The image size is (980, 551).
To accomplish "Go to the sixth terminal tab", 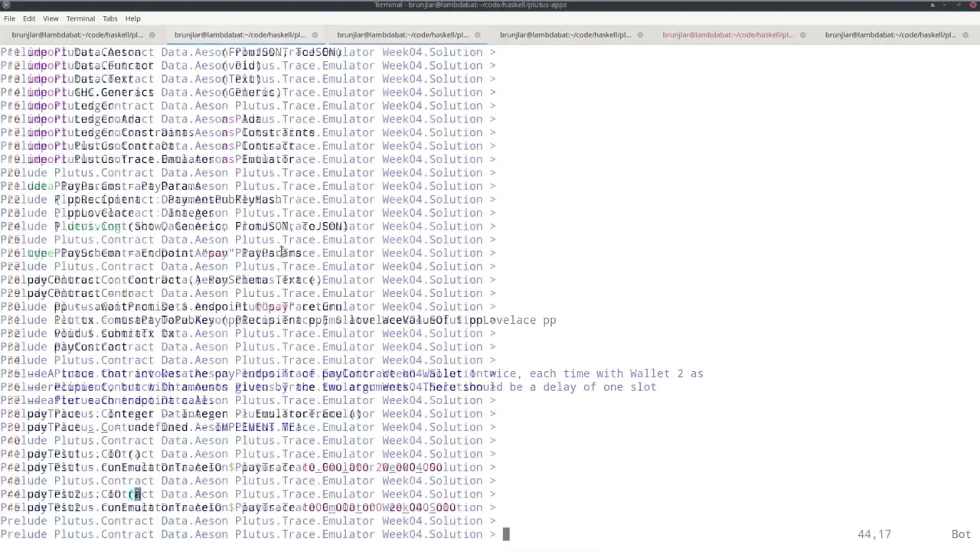I will 890,34.
